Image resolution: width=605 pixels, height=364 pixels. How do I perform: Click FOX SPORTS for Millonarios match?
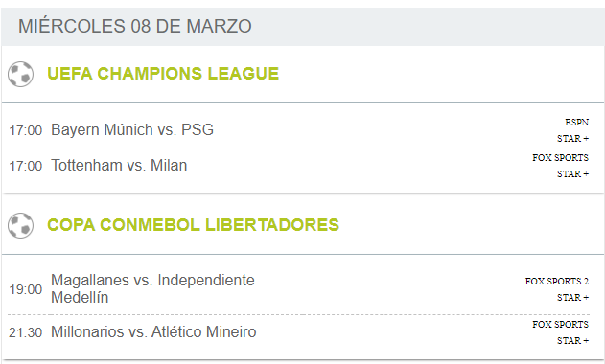click(x=561, y=325)
